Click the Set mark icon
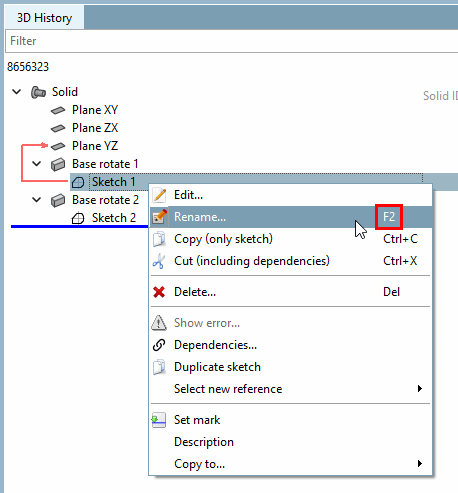This screenshot has height=493, width=458. [x=159, y=420]
